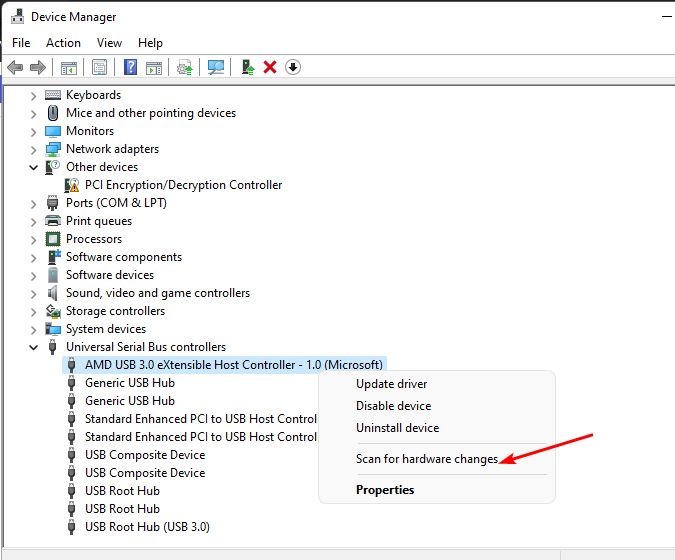Click the red X Uninstall device icon
This screenshot has height=560, width=675.
click(270, 67)
